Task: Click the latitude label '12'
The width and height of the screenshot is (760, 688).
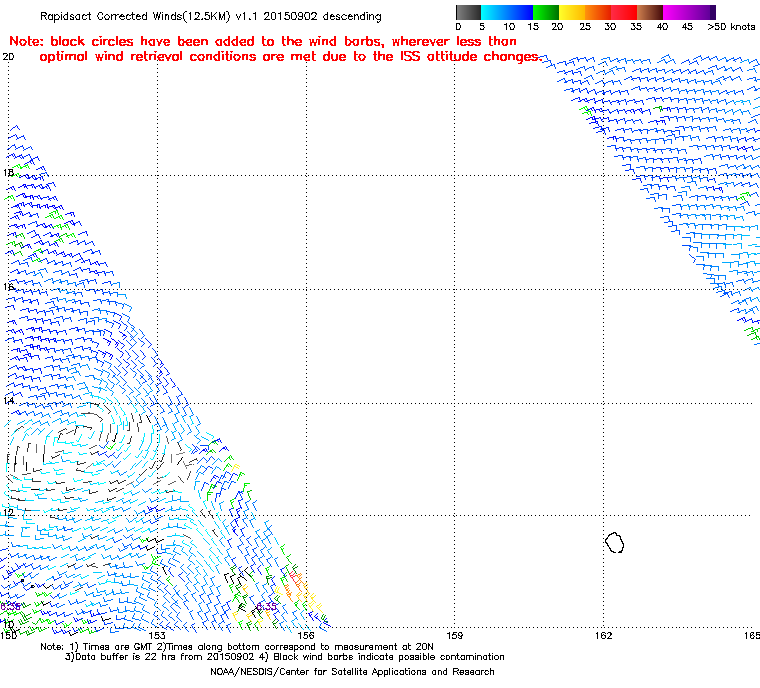Action: [x=8, y=513]
